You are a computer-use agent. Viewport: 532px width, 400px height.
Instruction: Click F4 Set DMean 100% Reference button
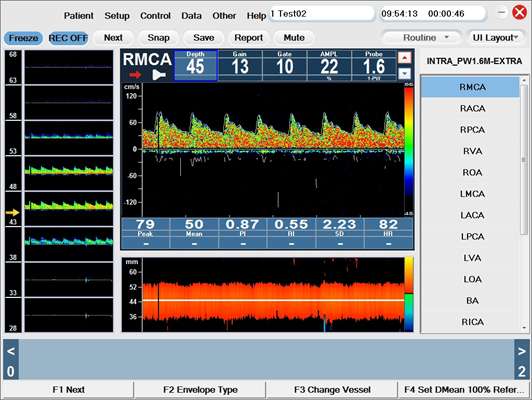pos(463,389)
